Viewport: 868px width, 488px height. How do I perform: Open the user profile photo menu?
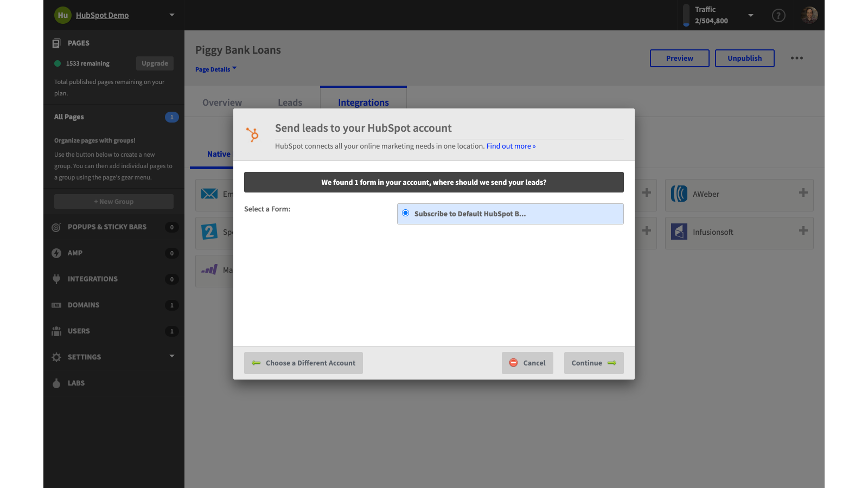click(x=809, y=15)
